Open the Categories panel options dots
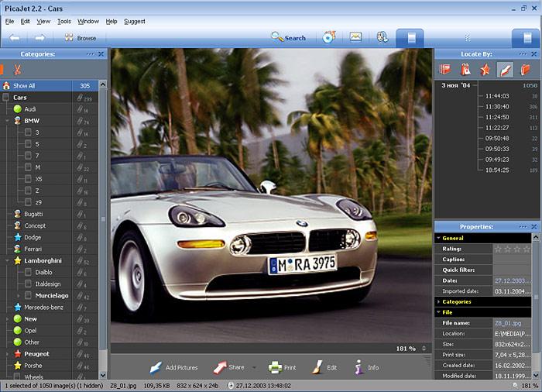 click(x=91, y=54)
